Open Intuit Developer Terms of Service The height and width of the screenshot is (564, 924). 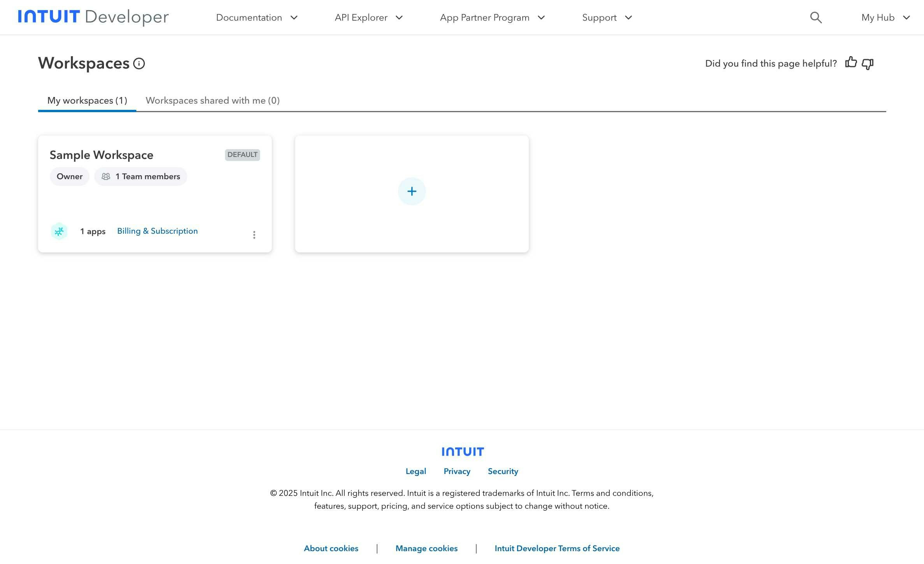tap(557, 548)
